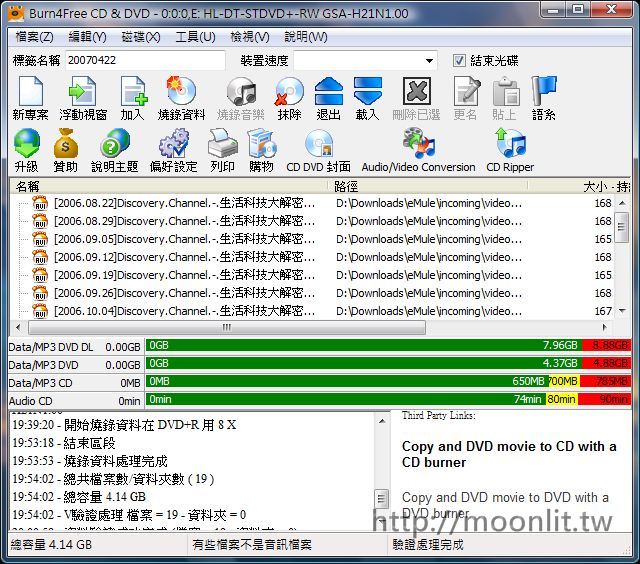This screenshot has height=564, width=640.
Task: Load the disc tray with 載入 icon
Action: pyautogui.click(x=367, y=99)
